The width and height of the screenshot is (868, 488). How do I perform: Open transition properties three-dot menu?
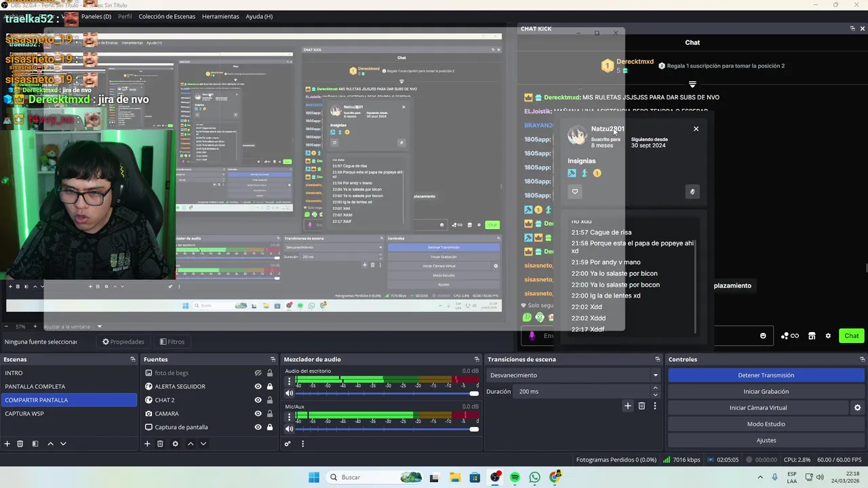[654, 406]
